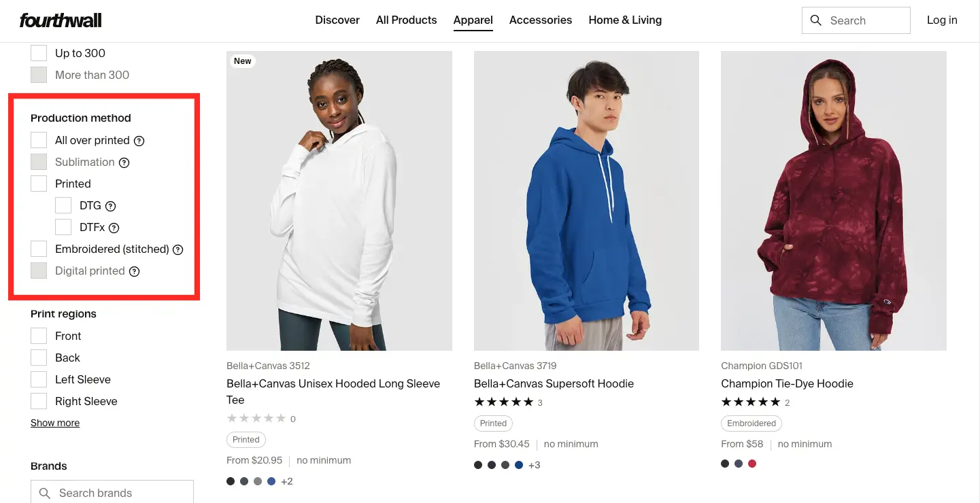Click the Log in link
The image size is (980, 503).
coord(942,20)
